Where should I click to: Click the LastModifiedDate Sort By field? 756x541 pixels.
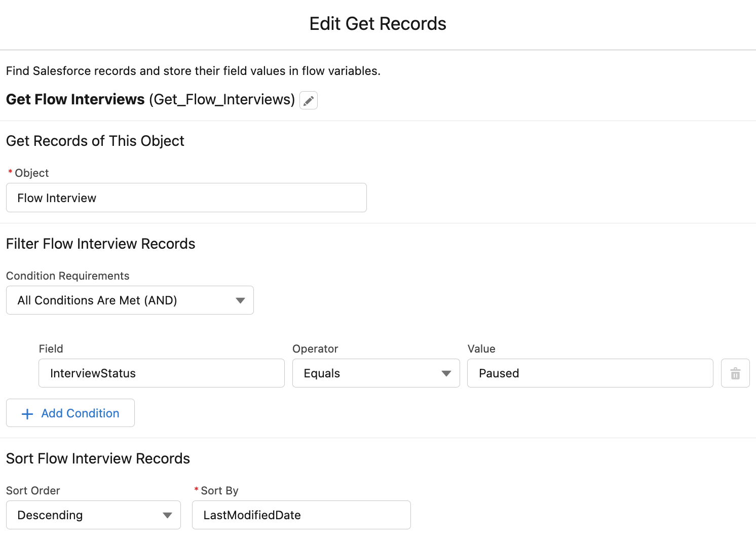(301, 515)
